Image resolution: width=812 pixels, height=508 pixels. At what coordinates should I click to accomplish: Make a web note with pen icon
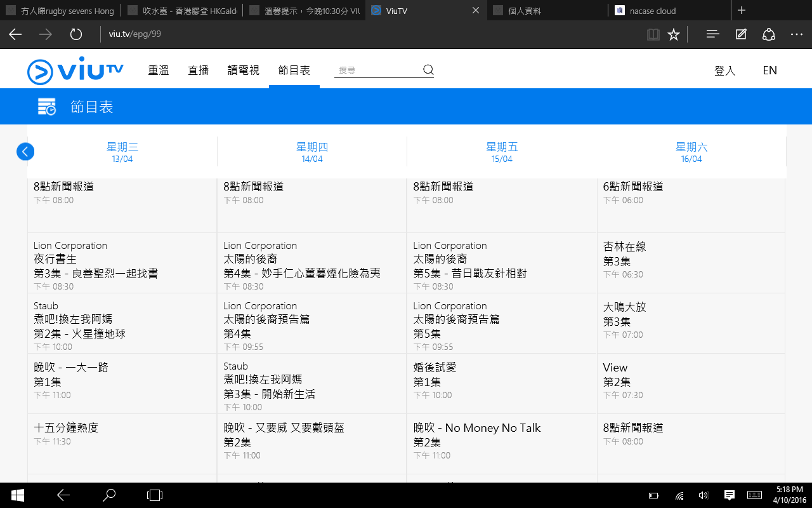point(741,34)
